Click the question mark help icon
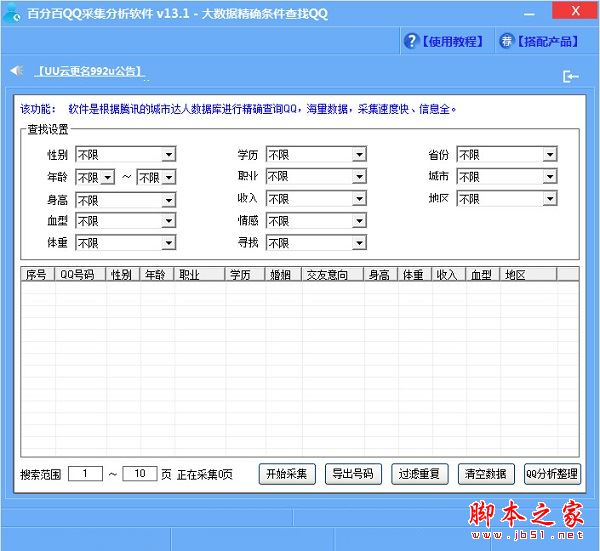 click(411, 41)
